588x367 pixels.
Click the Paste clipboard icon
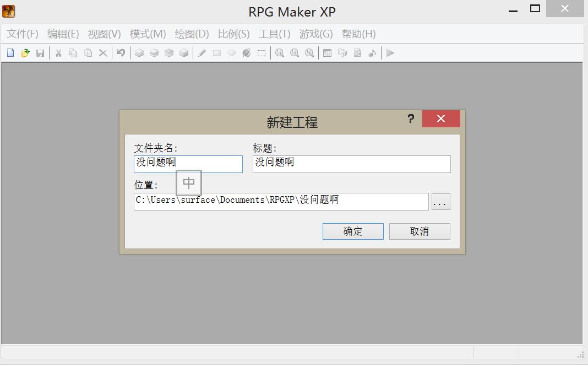click(88, 53)
